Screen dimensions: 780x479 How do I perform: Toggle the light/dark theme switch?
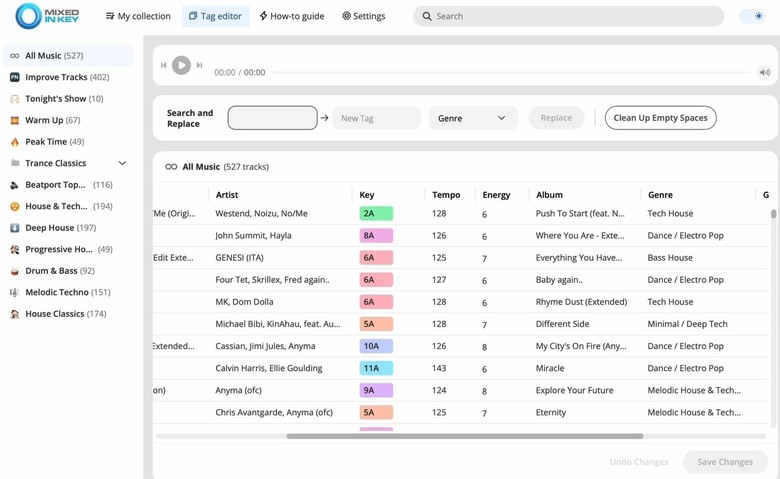pos(752,16)
